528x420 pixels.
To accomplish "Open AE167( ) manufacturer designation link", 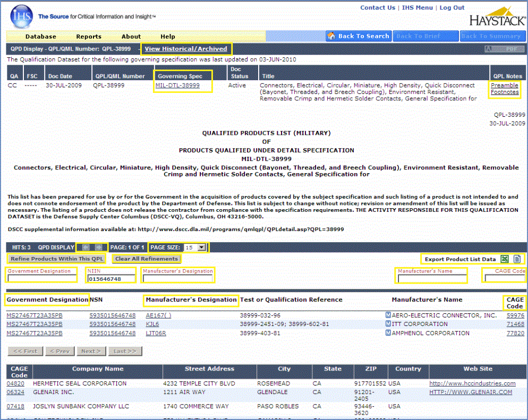I will pos(158,315).
